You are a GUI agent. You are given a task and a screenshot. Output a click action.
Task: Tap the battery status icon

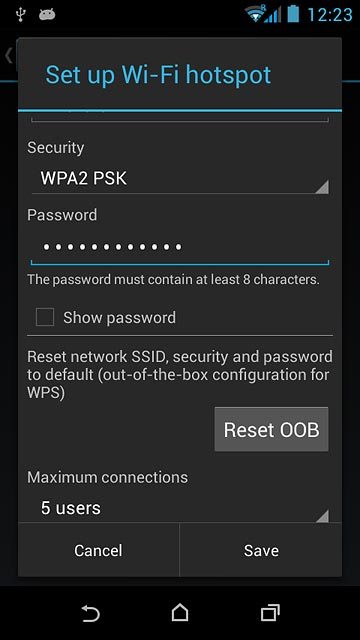(293, 14)
